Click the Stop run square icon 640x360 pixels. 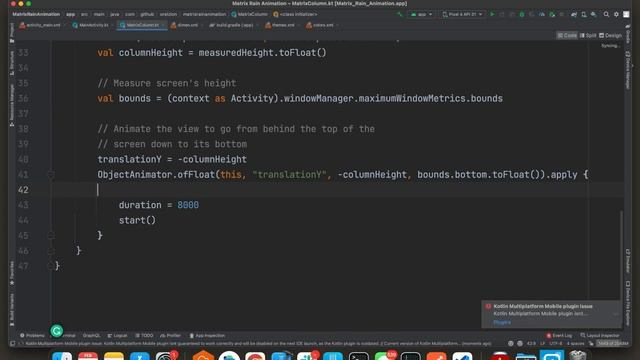coord(562,14)
